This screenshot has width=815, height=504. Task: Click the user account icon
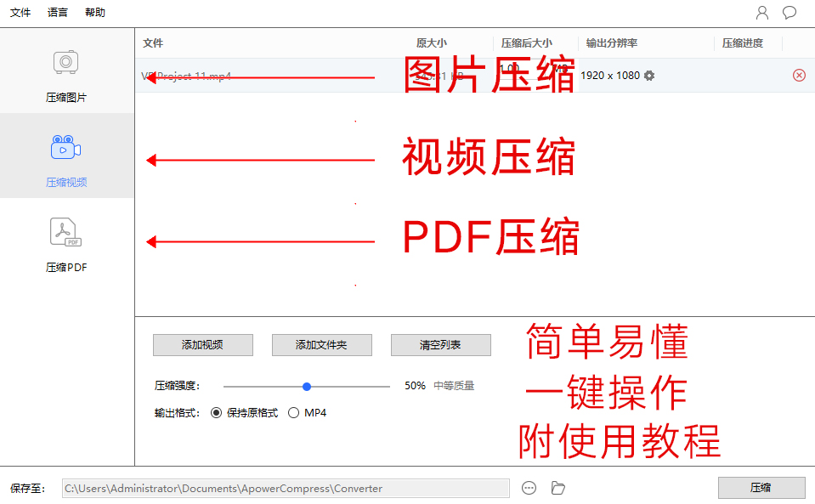click(762, 13)
